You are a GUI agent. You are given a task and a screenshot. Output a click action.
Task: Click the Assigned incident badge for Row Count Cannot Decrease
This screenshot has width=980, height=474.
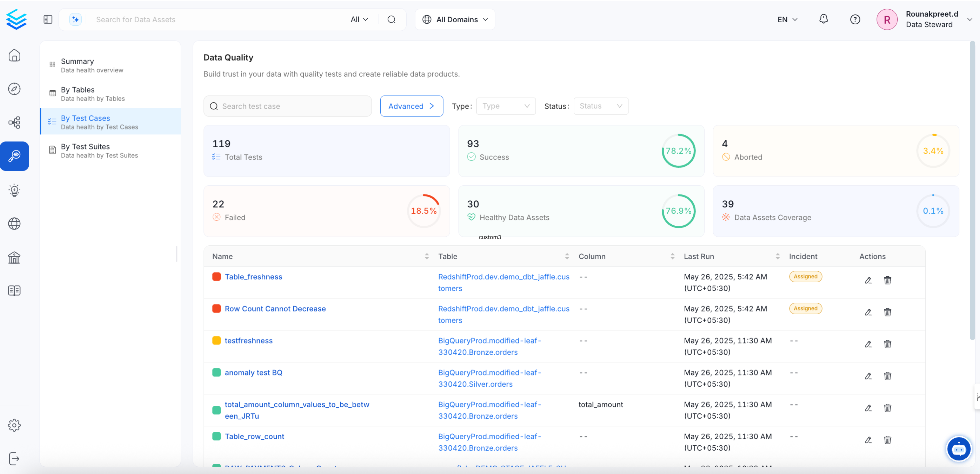(x=805, y=309)
